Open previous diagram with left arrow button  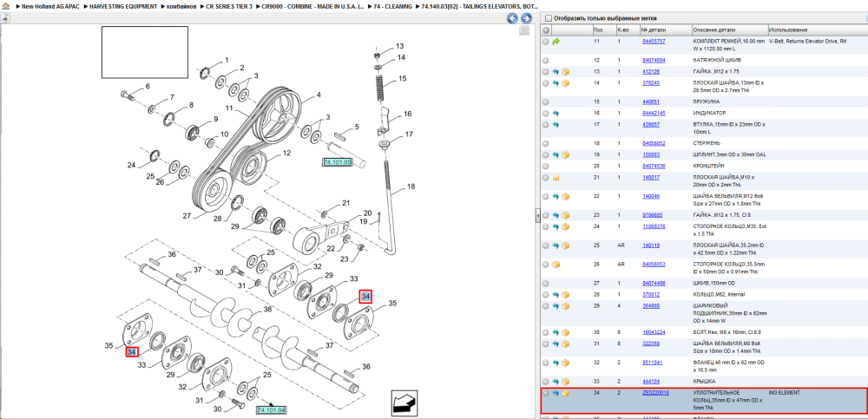(x=513, y=18)
